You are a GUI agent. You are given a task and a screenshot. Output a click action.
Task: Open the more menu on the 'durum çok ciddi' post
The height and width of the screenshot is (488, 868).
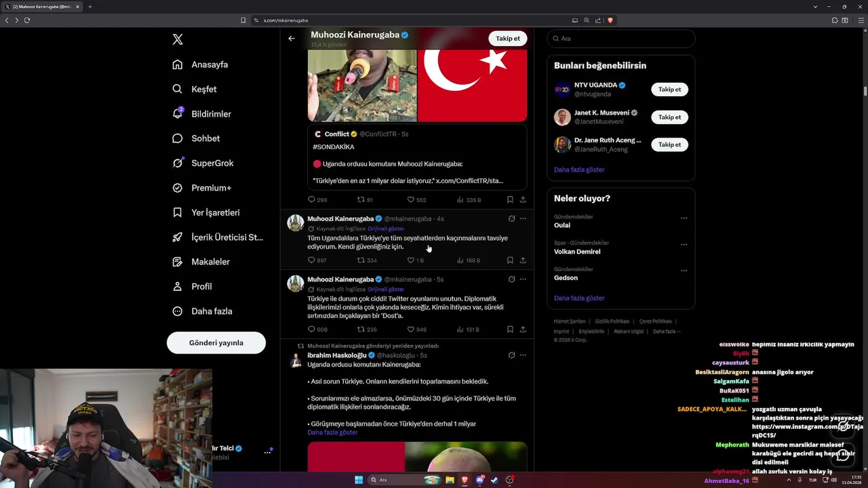[523, 279]
